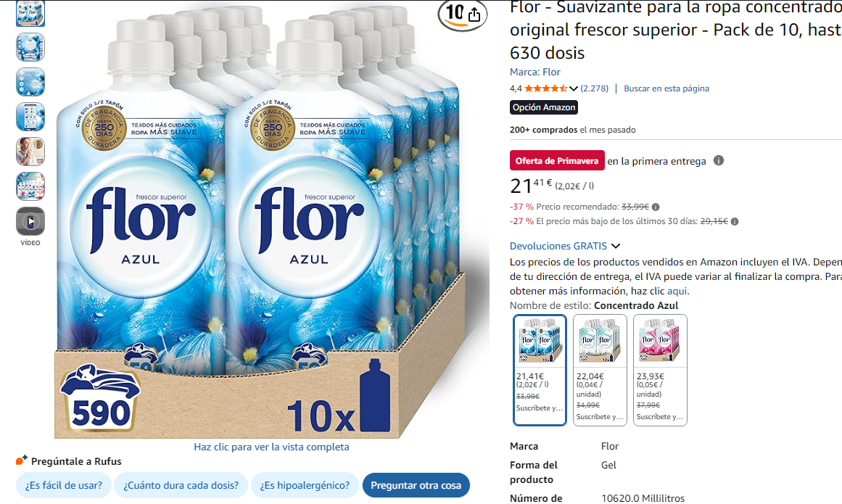The height and width of the screenshot is (504, 842).
Task: Click the Rufus sparkle icon
Action: (22, 460)
